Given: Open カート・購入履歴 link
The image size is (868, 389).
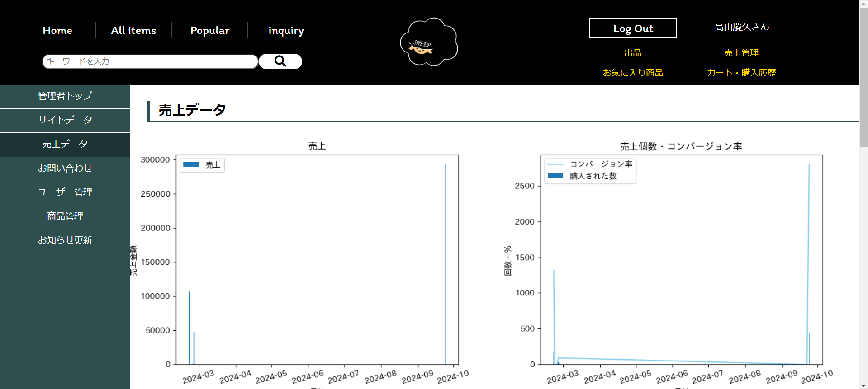Looking at the screenshot, I should tap(741, 73).
